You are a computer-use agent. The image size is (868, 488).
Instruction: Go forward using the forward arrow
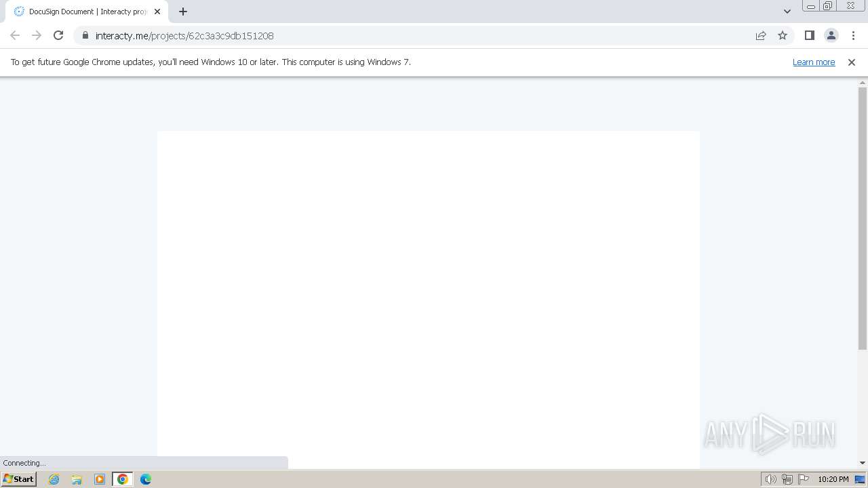tap(37, 35)
